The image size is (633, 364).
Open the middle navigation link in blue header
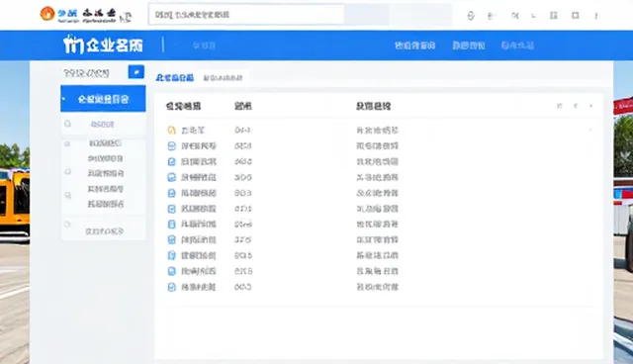point(468,45)
